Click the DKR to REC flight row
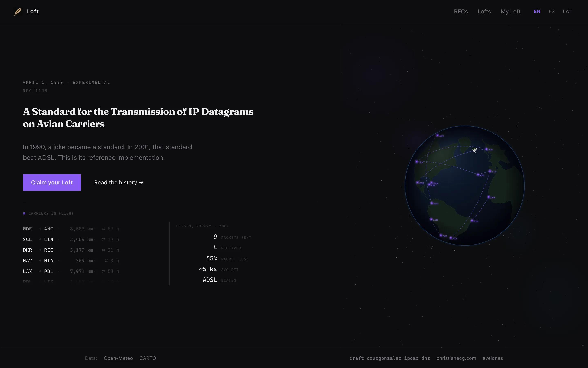The image size is (588, 368). (x=71, y=250)
